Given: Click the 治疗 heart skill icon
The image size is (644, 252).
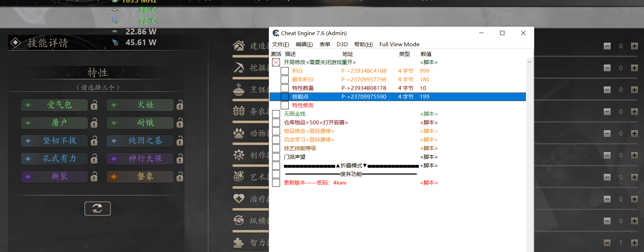Looking at the screenshot, I should pos(239,199).
